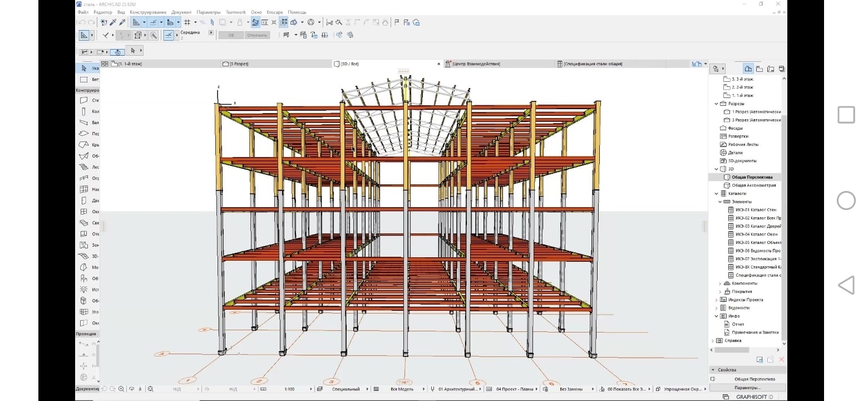868x401 pixels.
Task: Collapse the Разрезы tree node
Action: 716,104
